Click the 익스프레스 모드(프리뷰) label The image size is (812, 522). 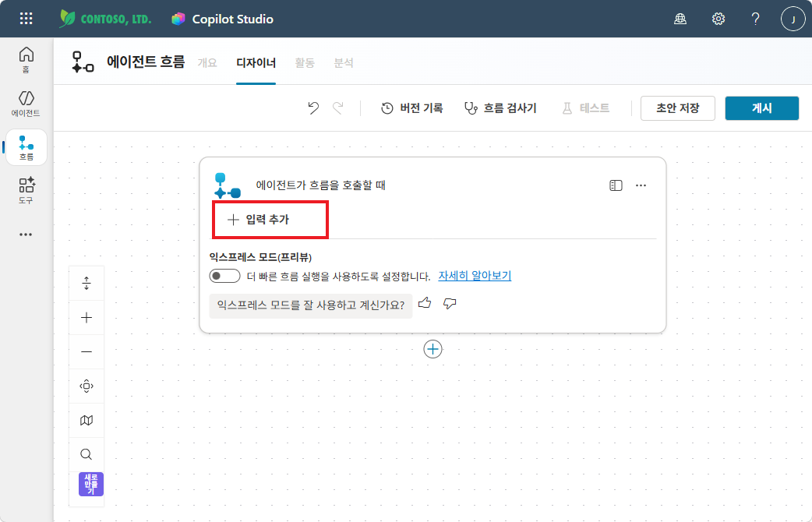pyautogui.click(x=260, y=257)
